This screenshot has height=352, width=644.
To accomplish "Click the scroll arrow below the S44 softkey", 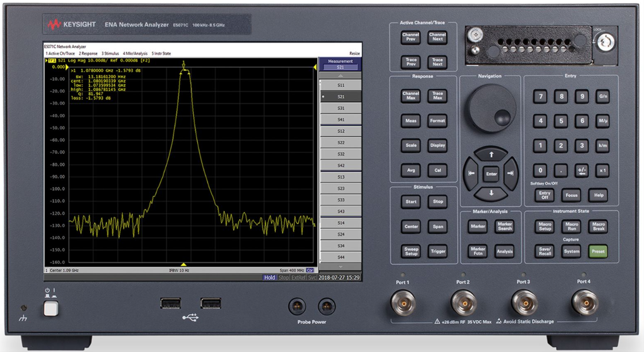I will (x=340, y=266).
